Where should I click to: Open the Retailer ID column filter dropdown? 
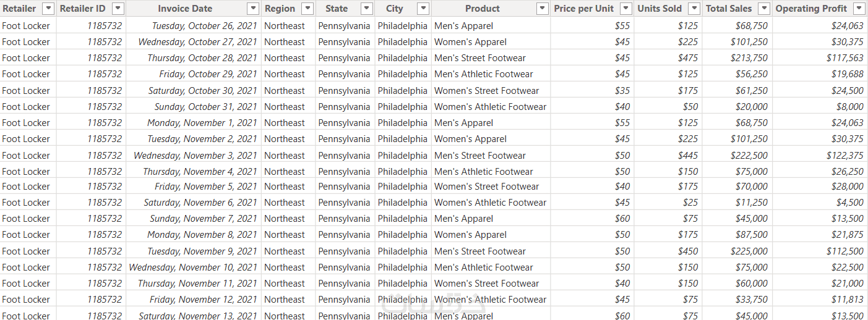118,9
